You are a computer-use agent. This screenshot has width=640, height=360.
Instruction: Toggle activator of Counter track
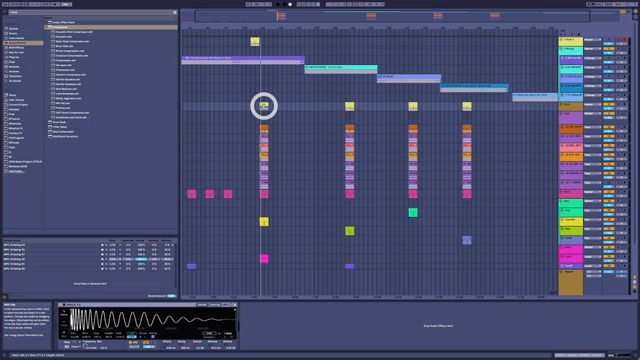609,220
